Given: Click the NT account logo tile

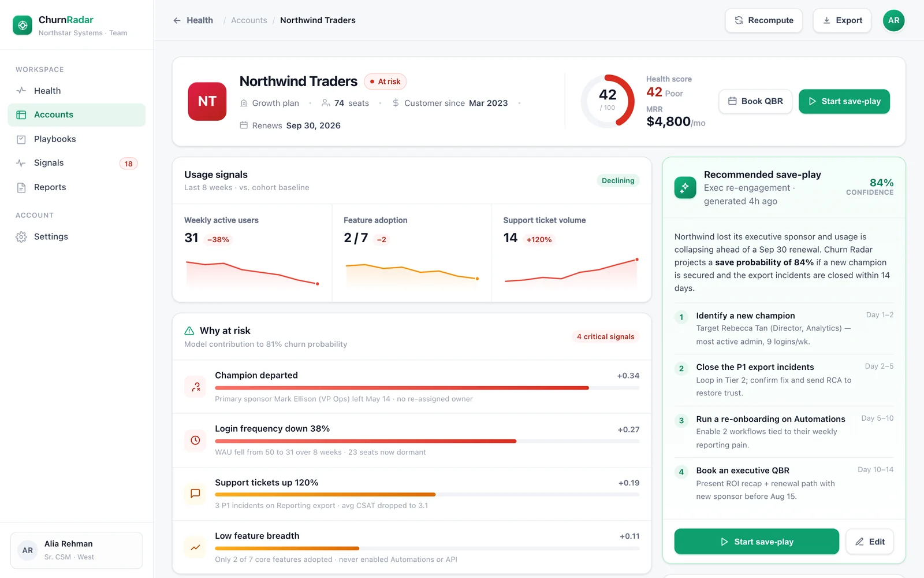Looking at the screenshot, I should 207,101.
